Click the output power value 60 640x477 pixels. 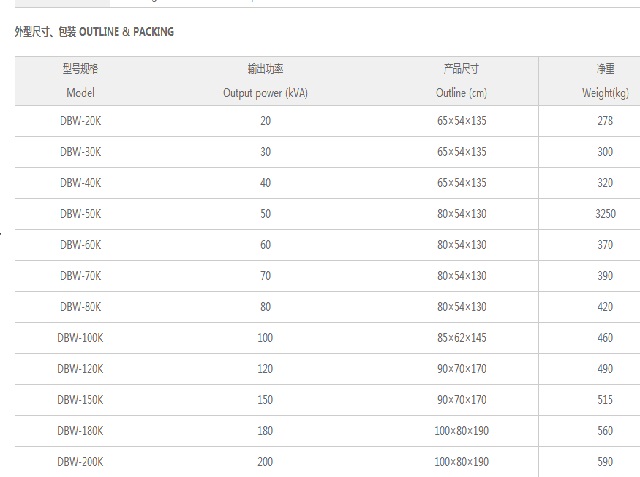coord(265,245)
